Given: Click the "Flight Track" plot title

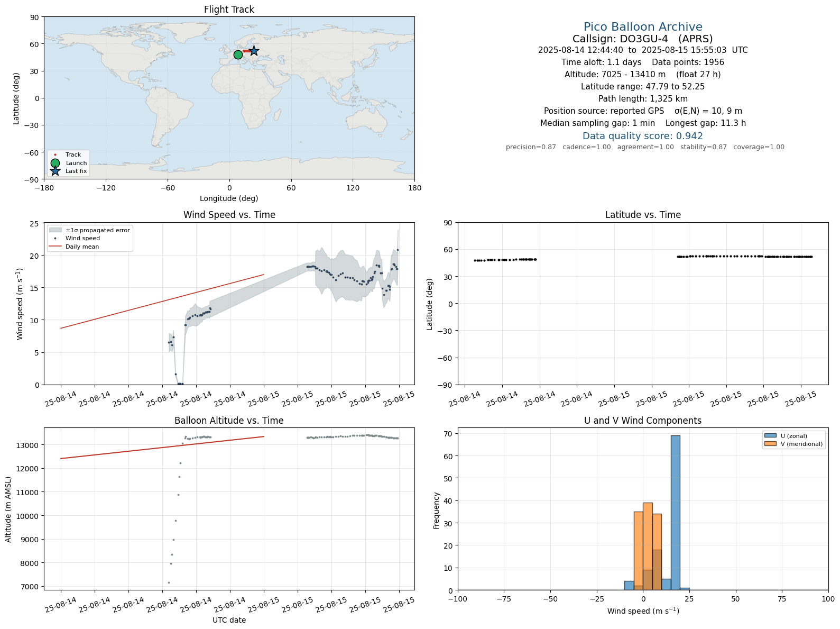Looking at the screenshot, I should pos(229,10).
